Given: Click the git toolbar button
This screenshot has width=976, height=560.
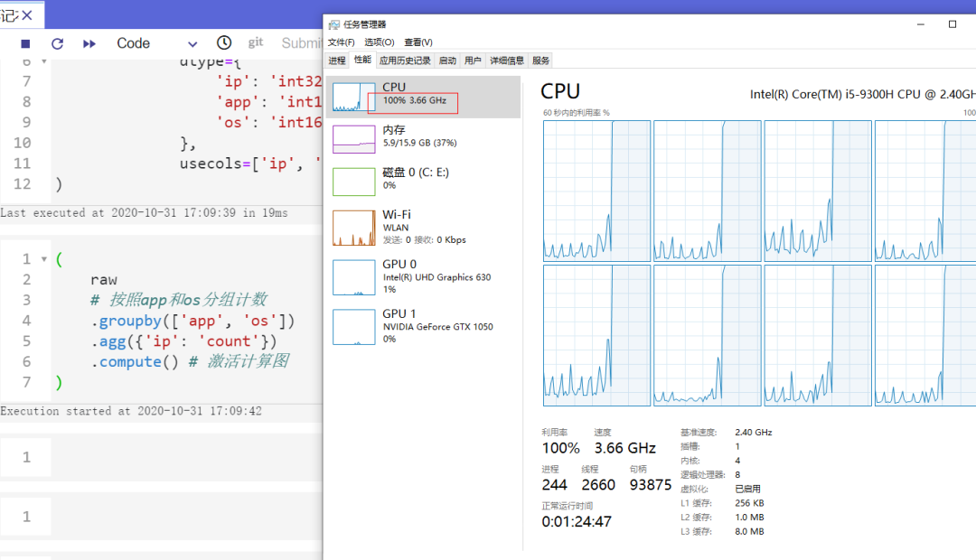Looking at the screenshot, I should (255, 42).
